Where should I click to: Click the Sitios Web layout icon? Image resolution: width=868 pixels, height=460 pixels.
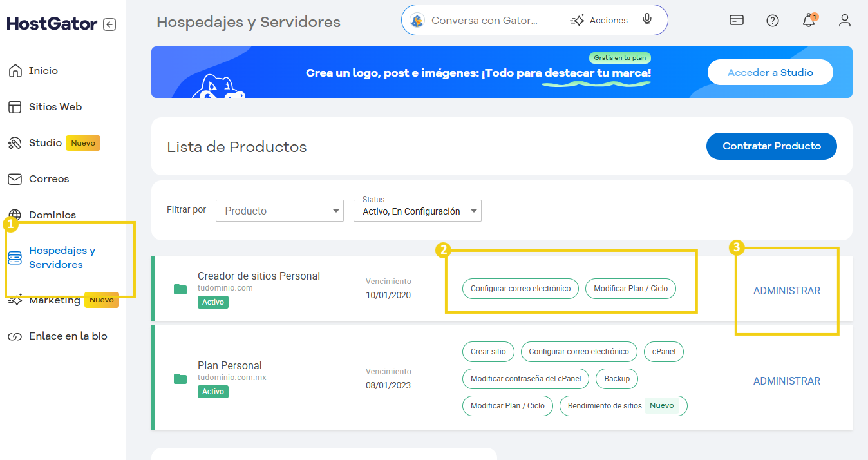(15, 107)
